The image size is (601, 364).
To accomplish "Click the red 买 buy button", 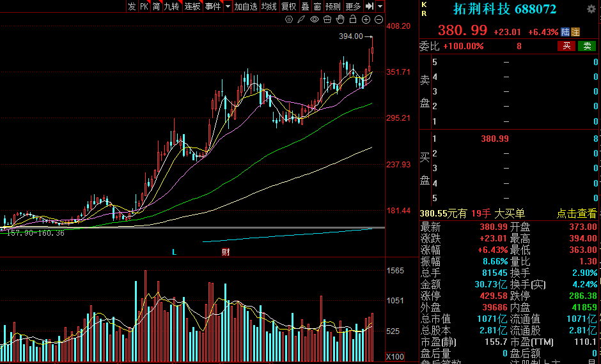I will [566, 46].
